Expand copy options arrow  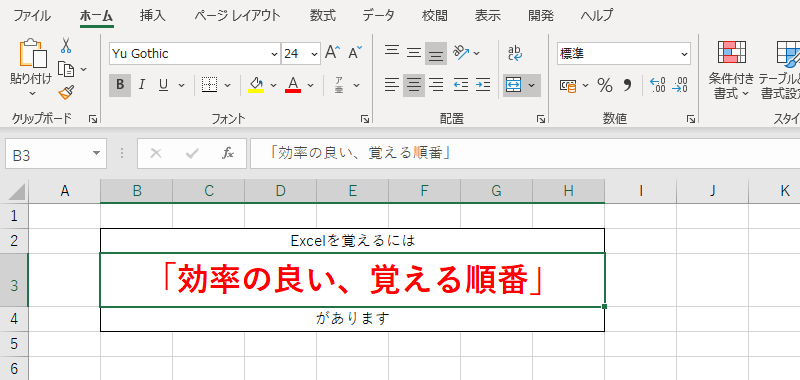click(84, 69)
